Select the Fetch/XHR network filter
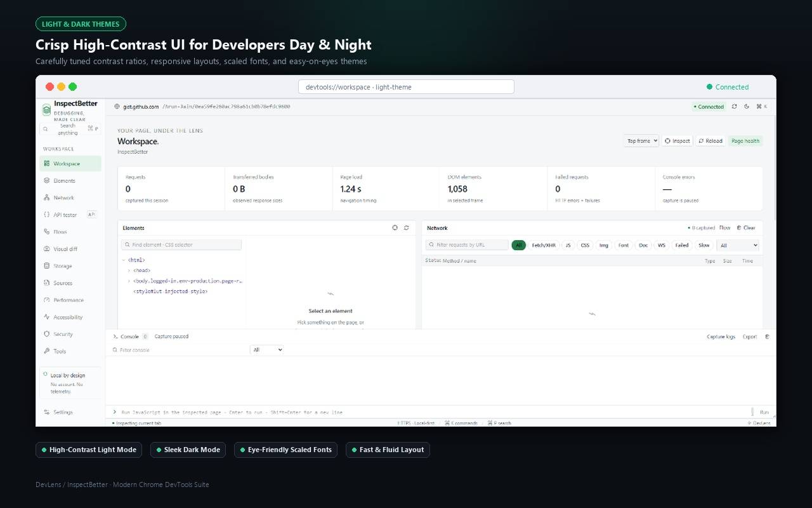 point(544,245)
